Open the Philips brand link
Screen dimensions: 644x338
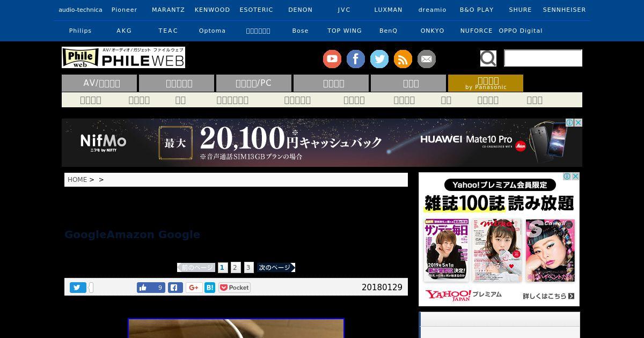point(80,31)
